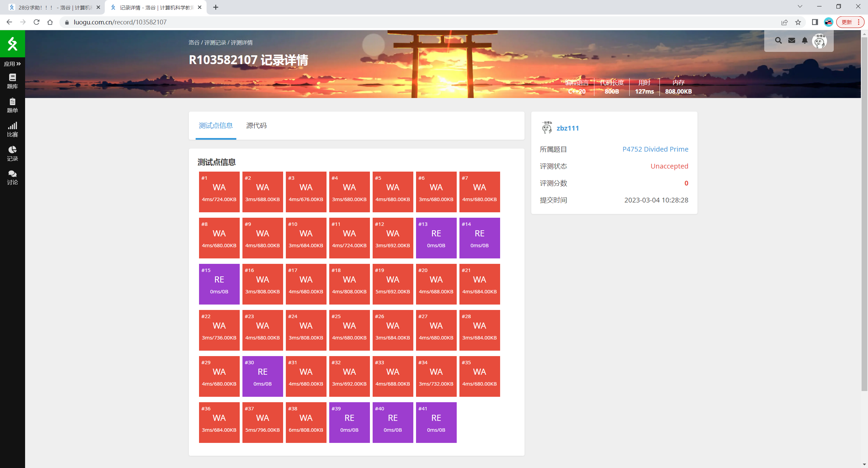Reload the current page

coord(36,22)
